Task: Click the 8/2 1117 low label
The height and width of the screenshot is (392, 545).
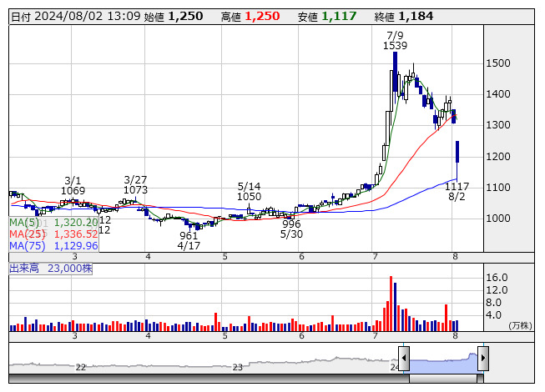Action: pos(457,192)
